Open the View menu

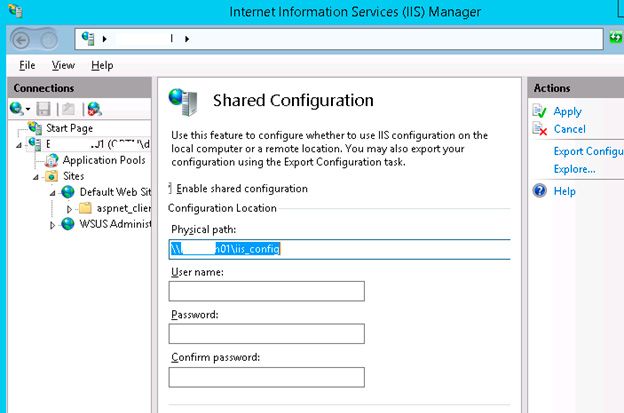coord(63,65)
